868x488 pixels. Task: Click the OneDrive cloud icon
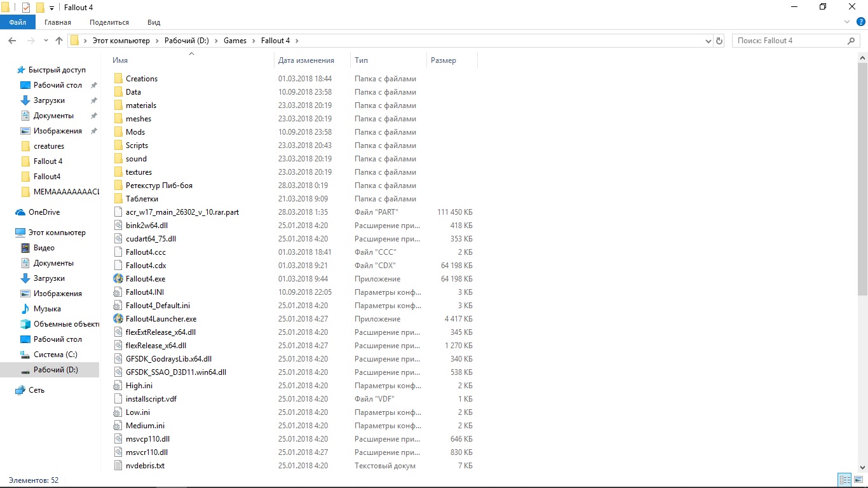coord(20,212)
